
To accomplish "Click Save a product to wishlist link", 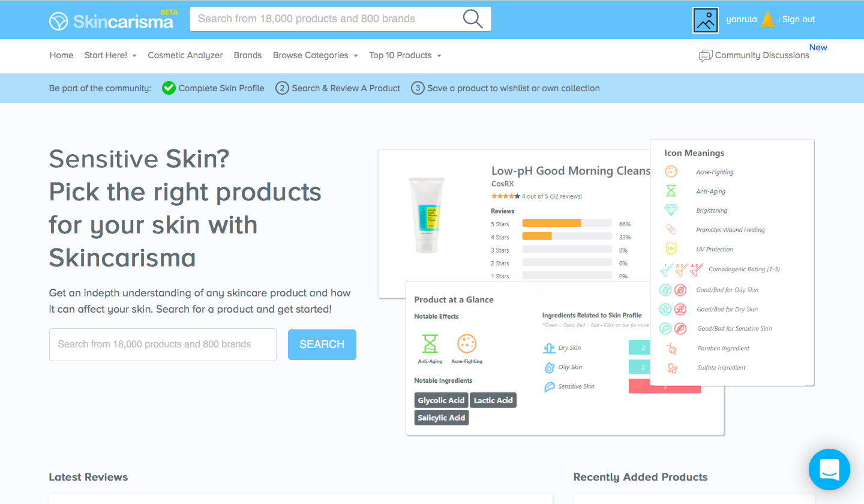I will pyautogui.click(x=514, y=88).
